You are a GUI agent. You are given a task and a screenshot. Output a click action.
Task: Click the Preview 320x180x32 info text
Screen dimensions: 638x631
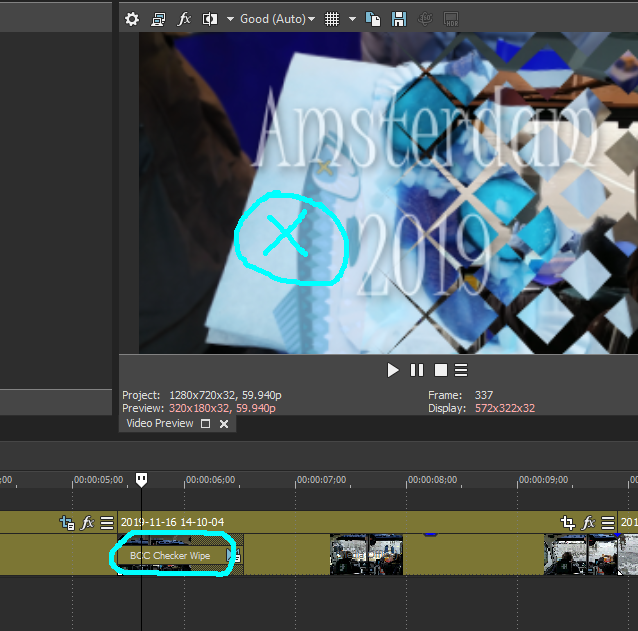199,408
